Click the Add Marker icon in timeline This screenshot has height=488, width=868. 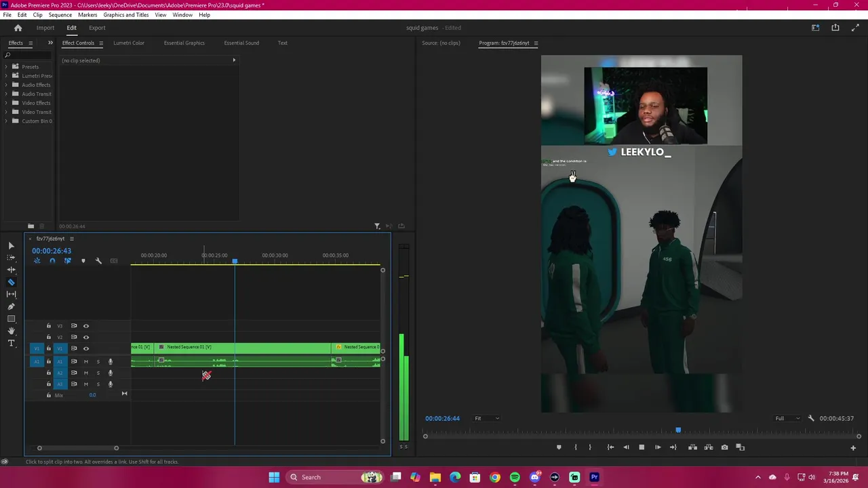click(83, 261)
